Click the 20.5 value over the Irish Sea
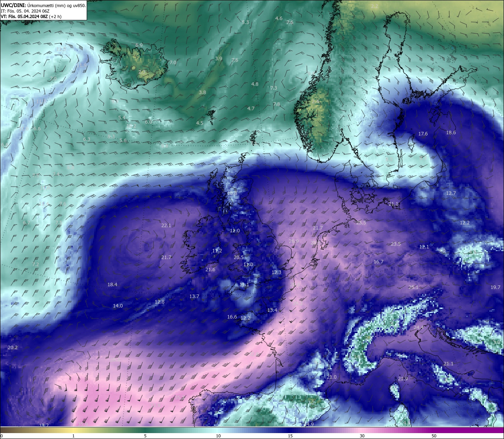 239,257
